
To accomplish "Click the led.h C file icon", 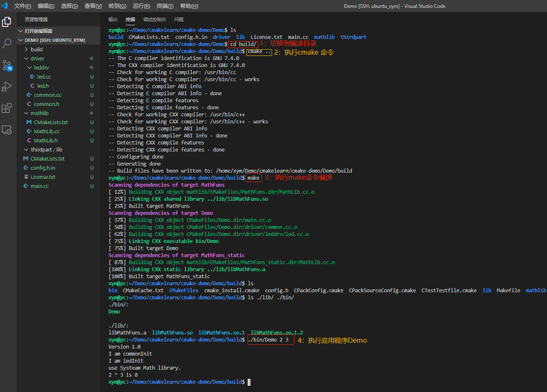I will click(x=32, y=86).
